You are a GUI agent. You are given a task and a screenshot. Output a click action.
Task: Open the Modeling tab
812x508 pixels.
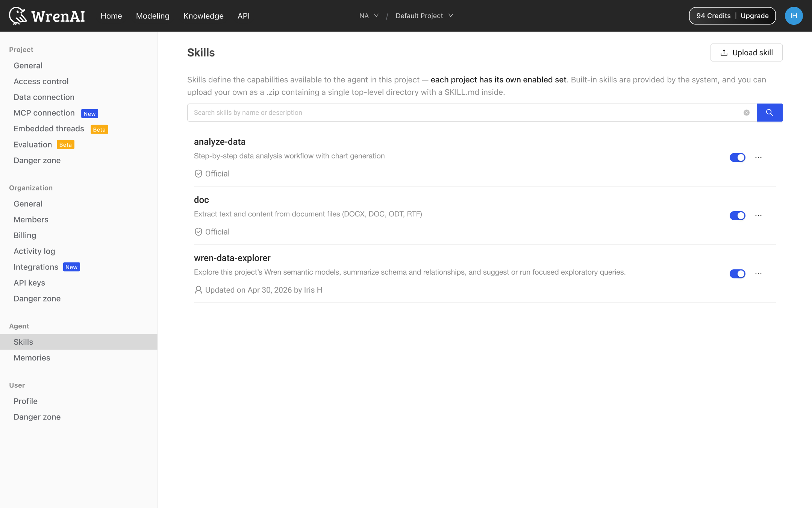(x=153, y=16)
